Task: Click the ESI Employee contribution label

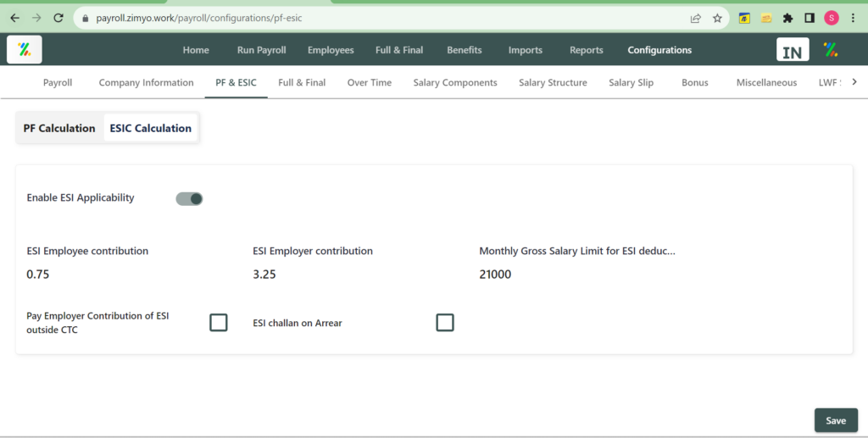Action: (x=87, y=251)
